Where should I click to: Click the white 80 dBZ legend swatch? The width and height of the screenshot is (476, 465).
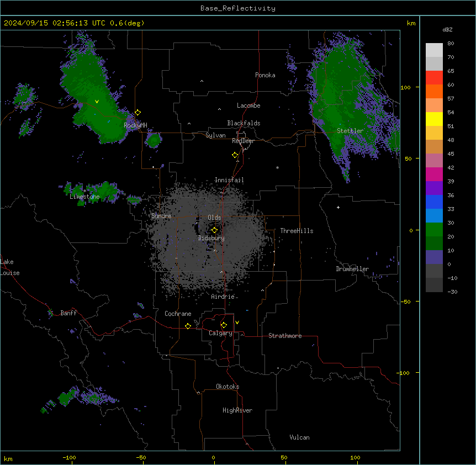coord(434,50)
